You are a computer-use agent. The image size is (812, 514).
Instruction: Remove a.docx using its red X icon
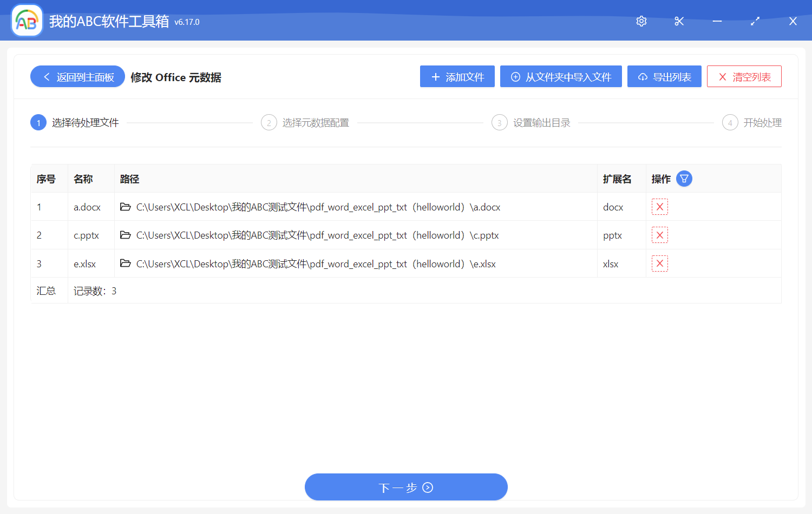(660, 206)
